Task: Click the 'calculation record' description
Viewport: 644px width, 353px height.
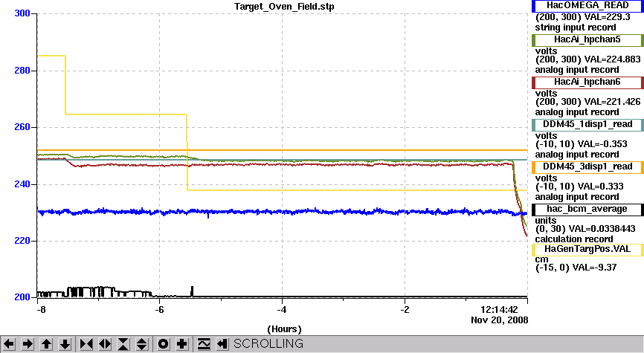Action: pos(574,239)
